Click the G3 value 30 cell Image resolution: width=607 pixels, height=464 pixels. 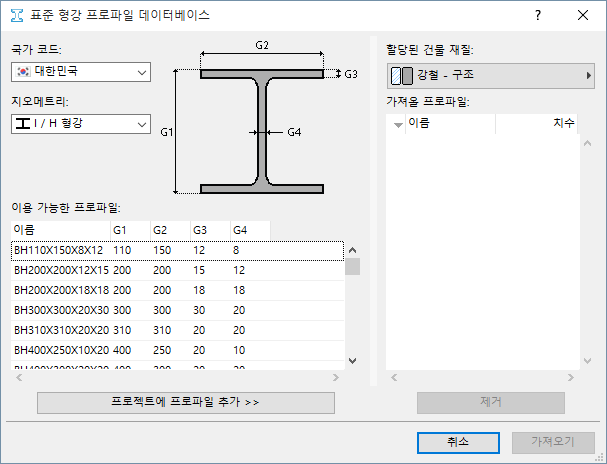pyautogui.click(x=199, y=311)
